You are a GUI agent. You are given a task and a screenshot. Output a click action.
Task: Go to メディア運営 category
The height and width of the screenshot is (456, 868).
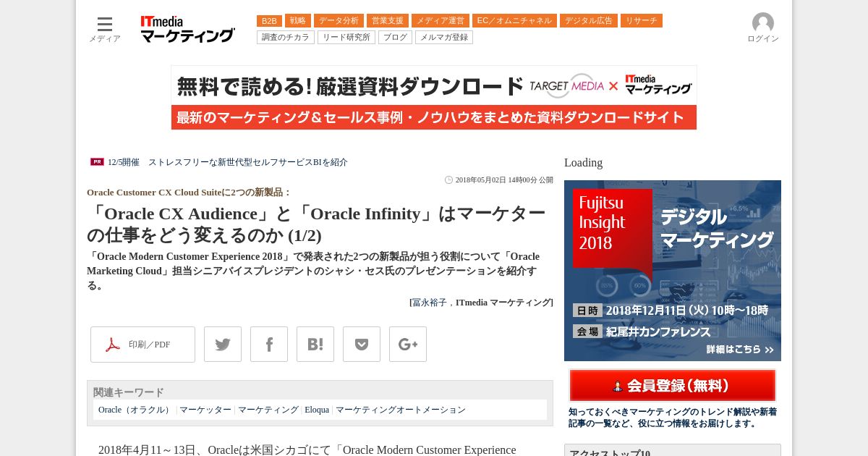coord(441,21)
